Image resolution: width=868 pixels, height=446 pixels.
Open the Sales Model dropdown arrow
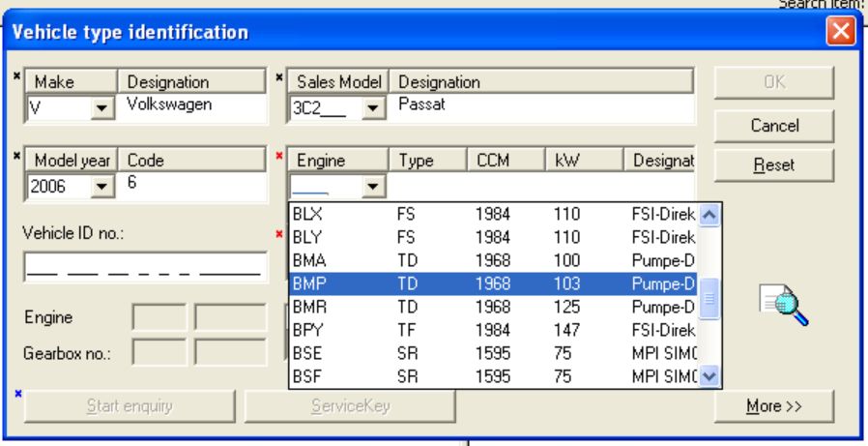(373, 107)
